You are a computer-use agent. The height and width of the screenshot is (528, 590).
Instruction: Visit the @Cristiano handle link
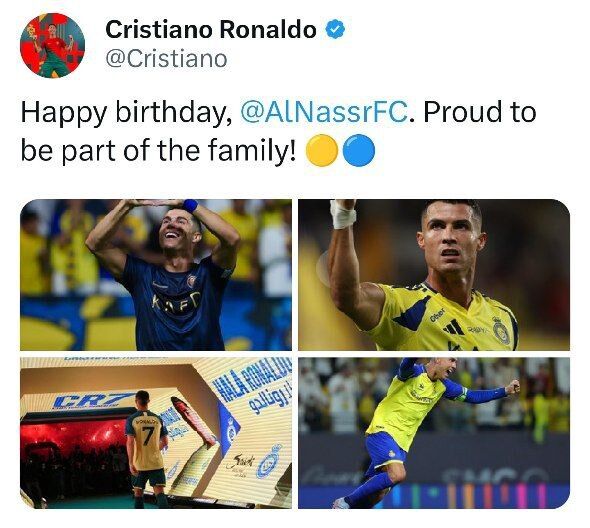166,59
